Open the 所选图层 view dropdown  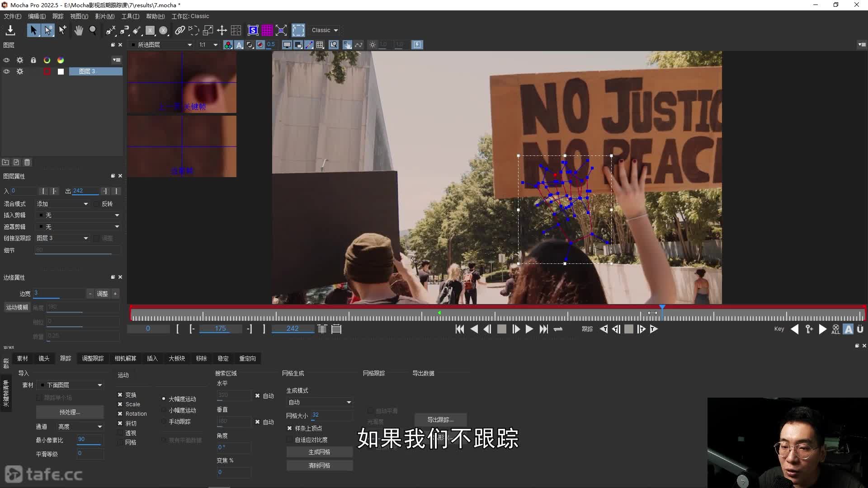coord(161,45)
